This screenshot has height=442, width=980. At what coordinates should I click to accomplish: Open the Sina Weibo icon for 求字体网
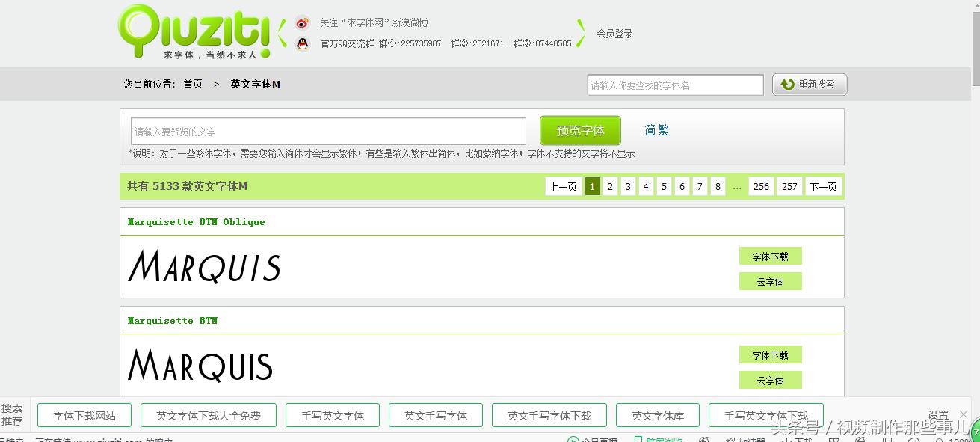[302, 22]
